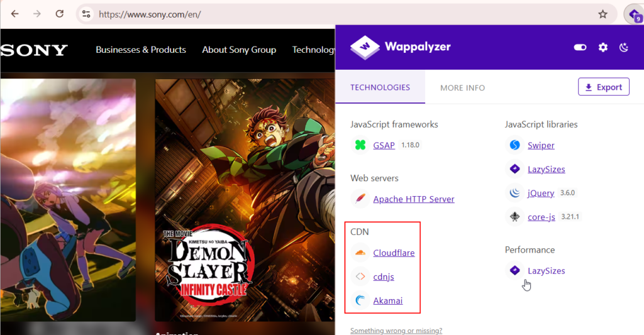Click LazySizes icon under JavaScript libraries
This screenshot has width=644, height=335.
(x=514, y=168)
